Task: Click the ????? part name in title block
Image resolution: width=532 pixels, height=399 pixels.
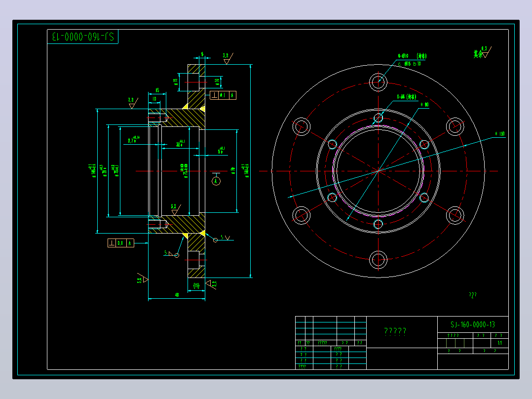Action: point(395,331)
